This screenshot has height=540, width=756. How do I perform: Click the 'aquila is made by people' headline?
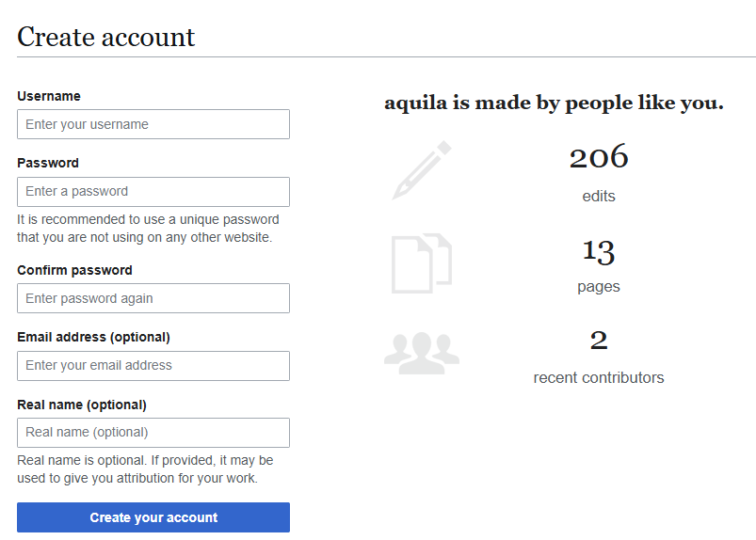coord(554,103)
